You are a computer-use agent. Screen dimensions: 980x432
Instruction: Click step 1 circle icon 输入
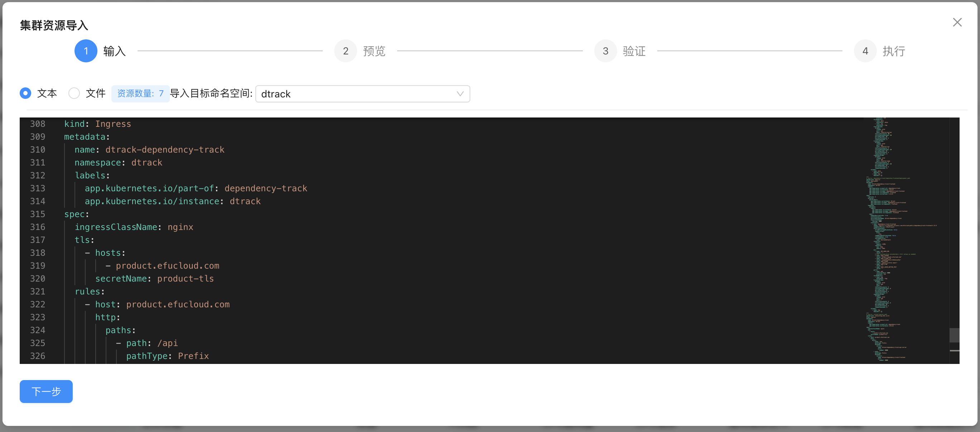tap(86, 51)
